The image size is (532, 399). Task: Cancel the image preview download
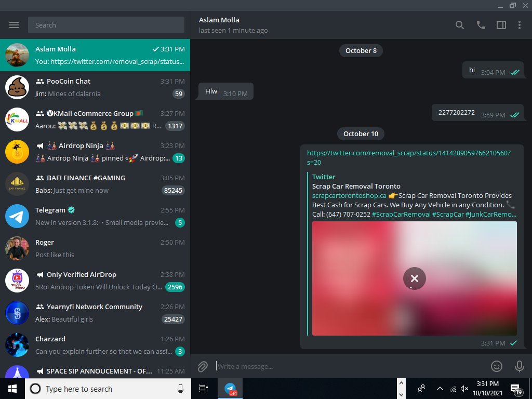(x=414, y=278)
